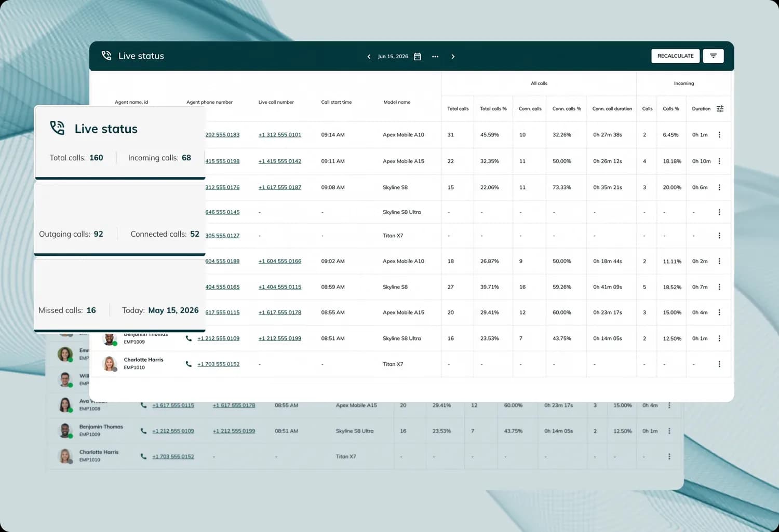Click live call number +1 604 555 0166

280,261
